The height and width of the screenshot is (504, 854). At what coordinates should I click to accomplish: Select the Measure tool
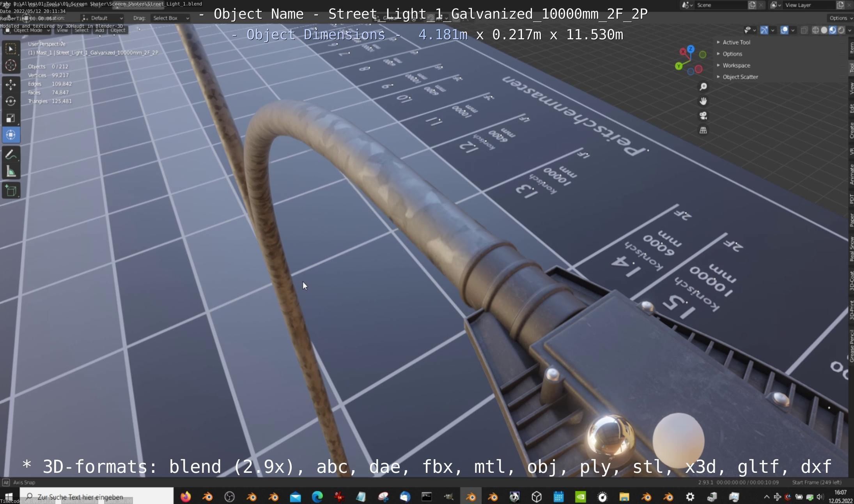(11, 172)
